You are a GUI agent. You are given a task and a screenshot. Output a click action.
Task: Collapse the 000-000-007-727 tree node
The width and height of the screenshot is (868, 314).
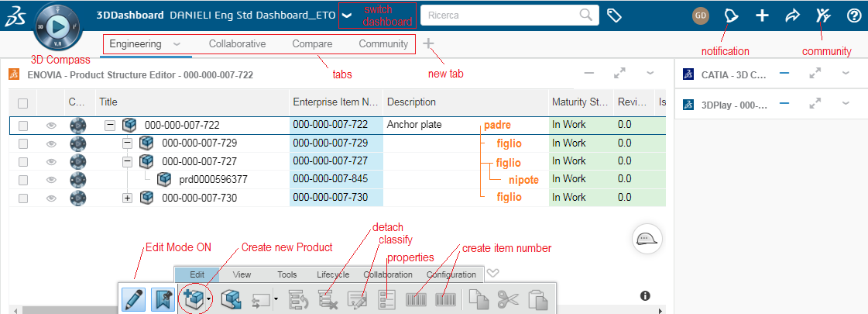pos(128,161)
